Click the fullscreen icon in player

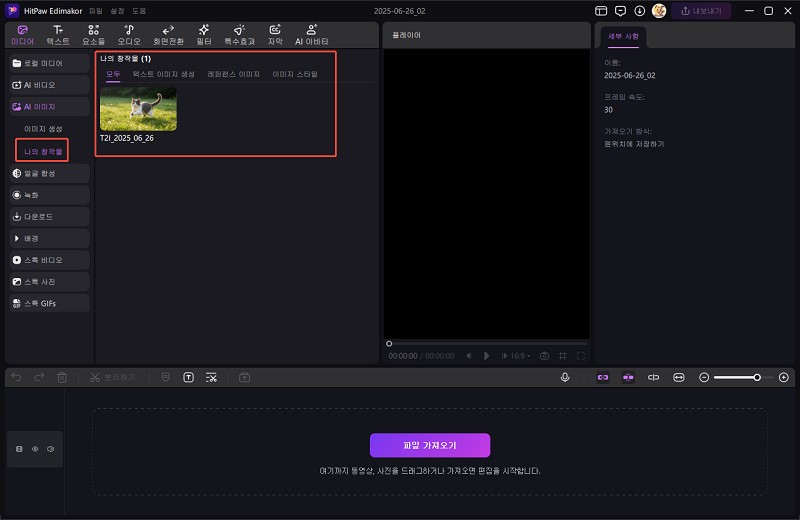tap(581, 356)
